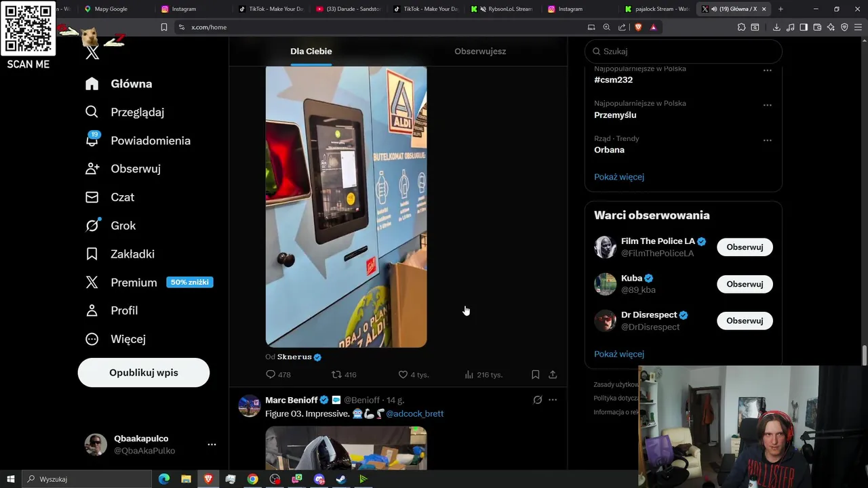Like the Aldi video post with 4 tys.
This screenshot has height=488, width=868.
403,374
